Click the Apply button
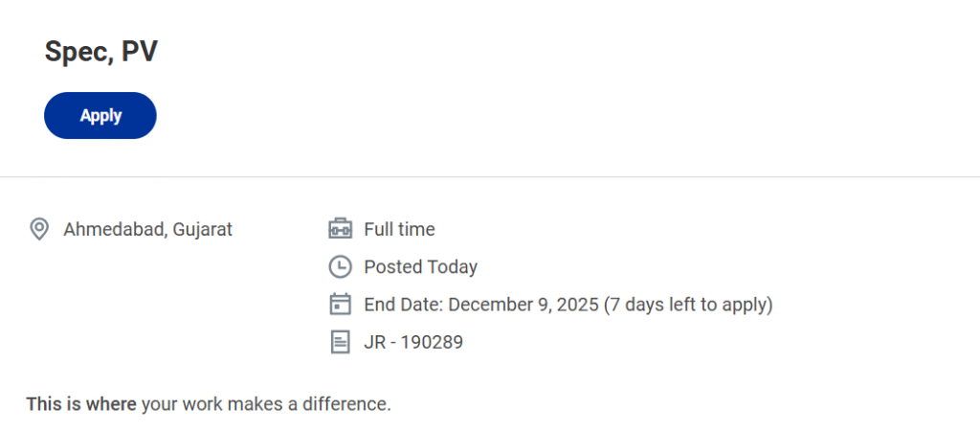This screenshot has width=980, height=432. 100,116
